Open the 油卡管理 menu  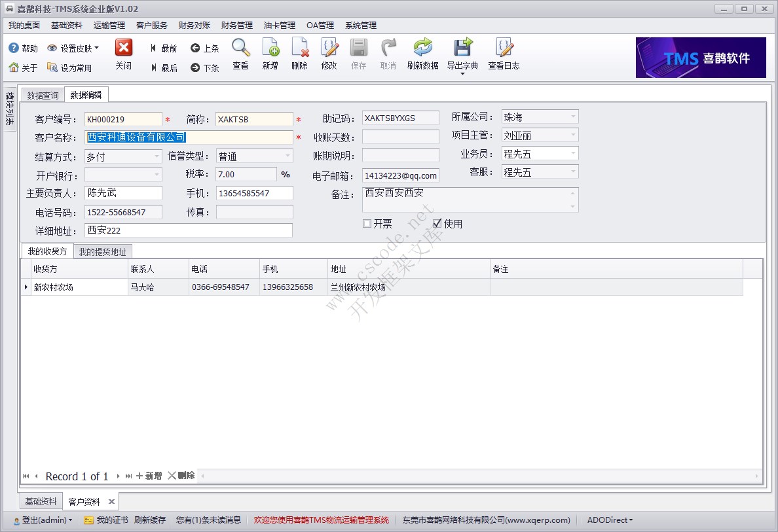tap(280, 26)
